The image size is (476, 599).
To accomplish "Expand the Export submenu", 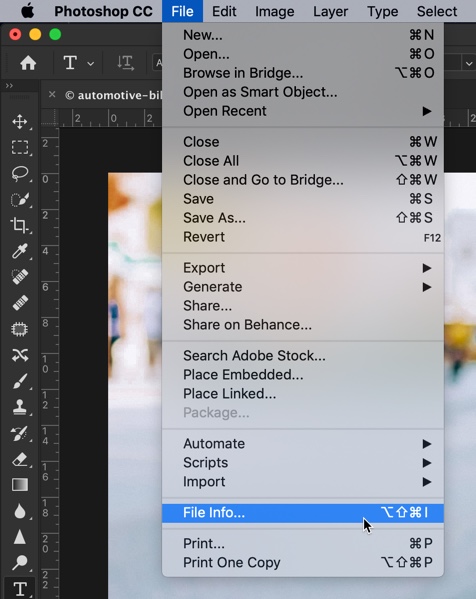I will 303,268.
